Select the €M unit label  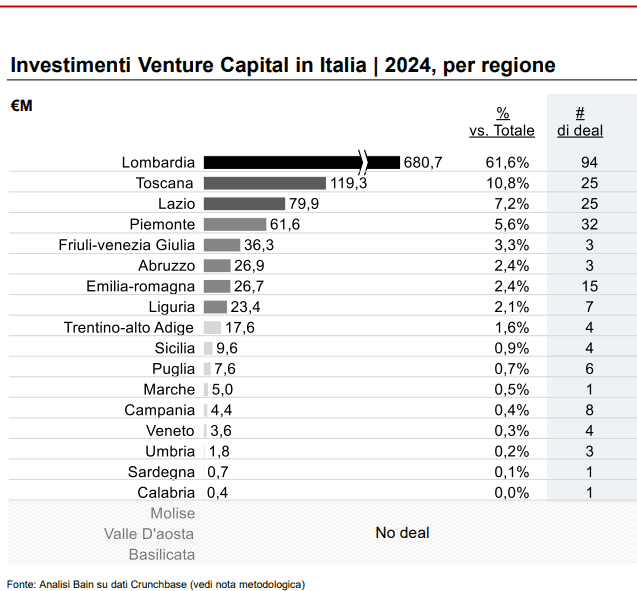pyautogui.click(x=21, y=106)
